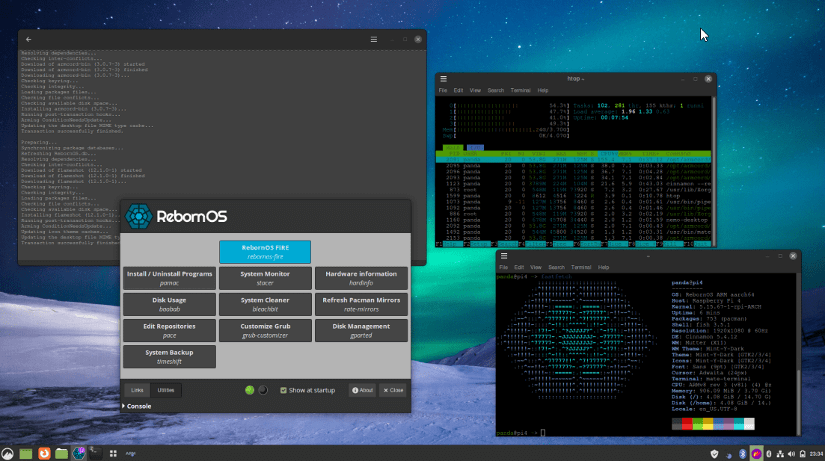Click the RebornOS hexagon logo

click(x=138, y=216)
